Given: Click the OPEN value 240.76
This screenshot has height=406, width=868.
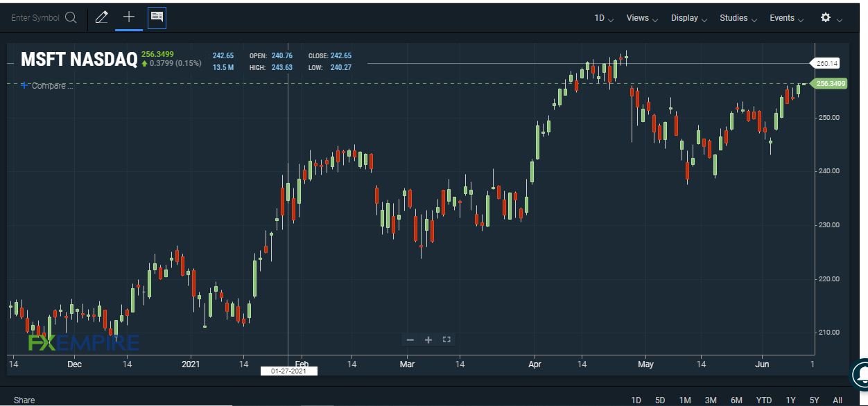Looking at the screenshot, I should [x=281, y=55].
